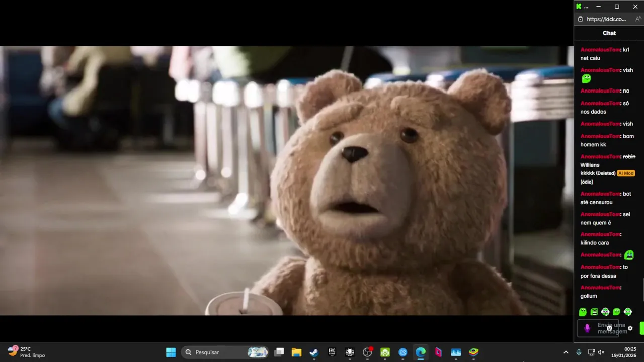Open Epic Games Launcher from taskbar
This screenshot has height=362, width=644.
point(332,352)
